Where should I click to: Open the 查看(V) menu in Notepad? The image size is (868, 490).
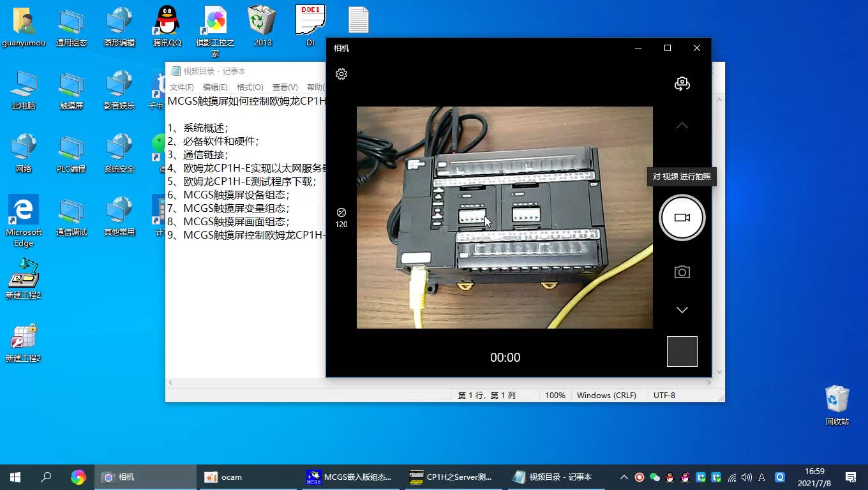pos(285,87)
